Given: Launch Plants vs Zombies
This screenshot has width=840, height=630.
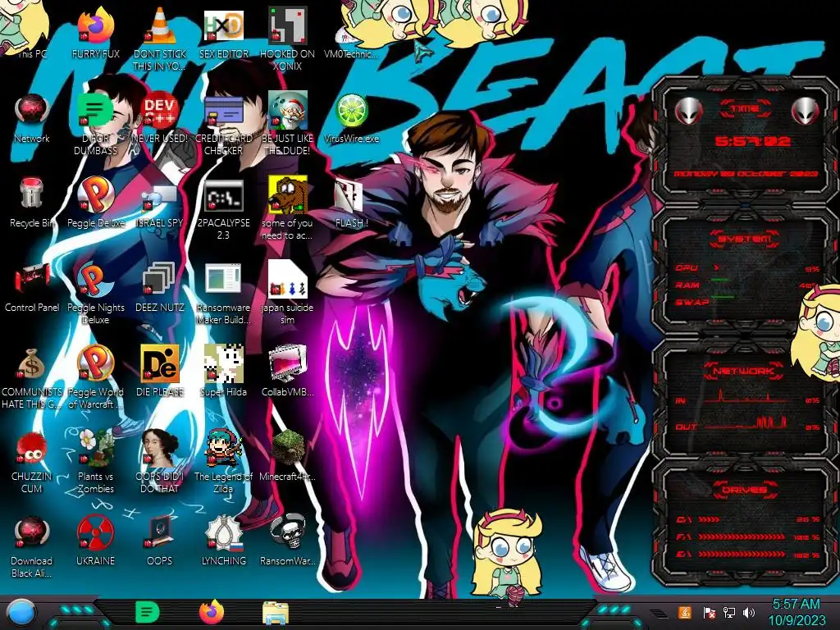Looking at the screenshot, I should (96, 448).
